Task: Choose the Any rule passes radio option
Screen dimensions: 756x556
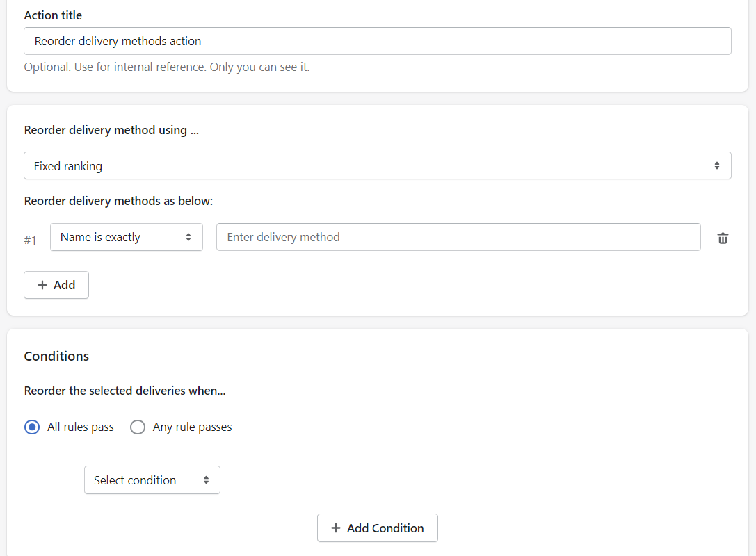Action: [x=138, y=427]
